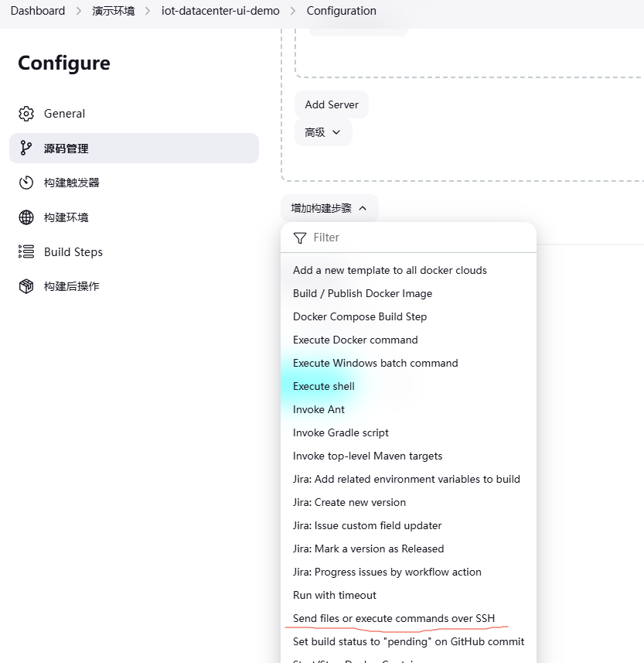Viewport: 644px width, 663px height.
Task: Select Add a new template to all docker clouds
Action: [409, 270]
